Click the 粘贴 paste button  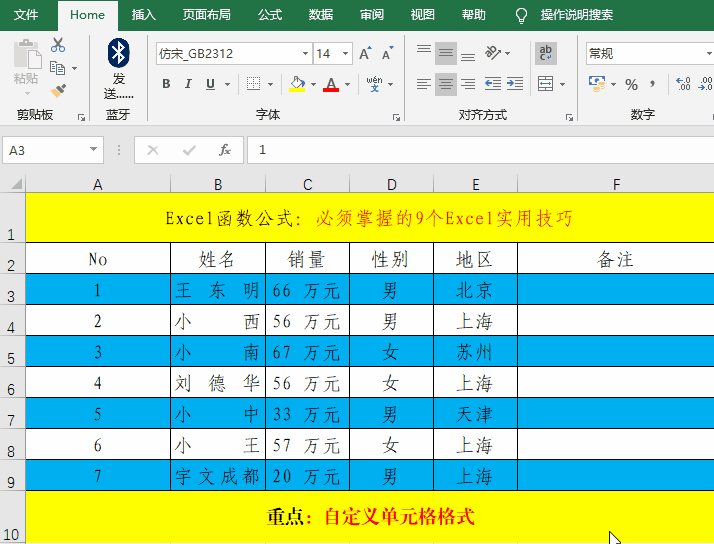pyautogui.click(x=26, y=62)
